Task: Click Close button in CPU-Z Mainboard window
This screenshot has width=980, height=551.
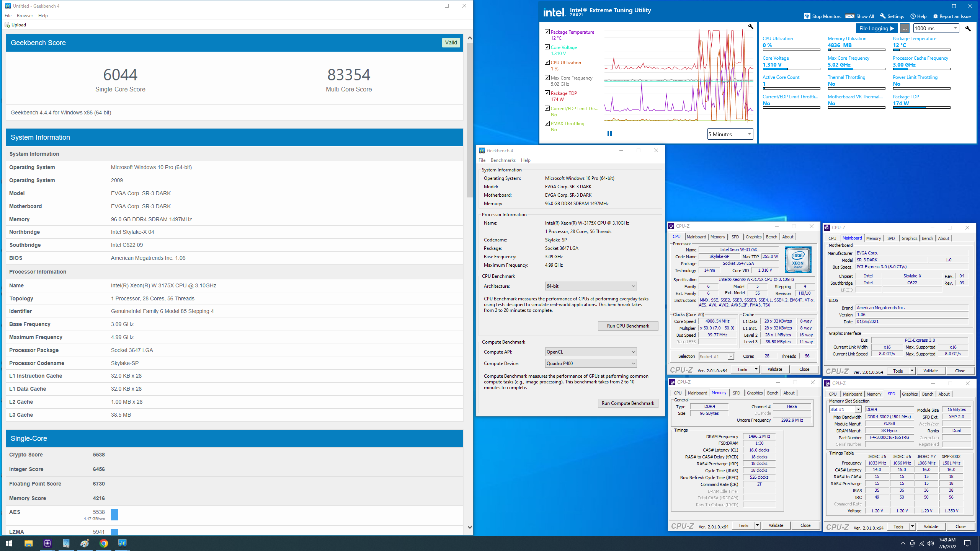Action: pos(960,371)
